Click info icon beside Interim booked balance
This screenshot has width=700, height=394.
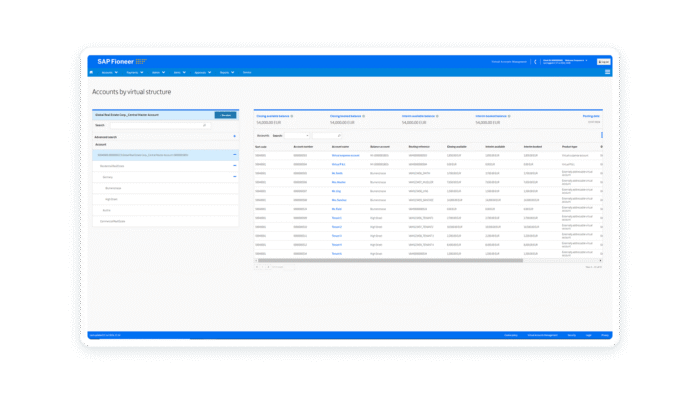[x=509, y=116]
